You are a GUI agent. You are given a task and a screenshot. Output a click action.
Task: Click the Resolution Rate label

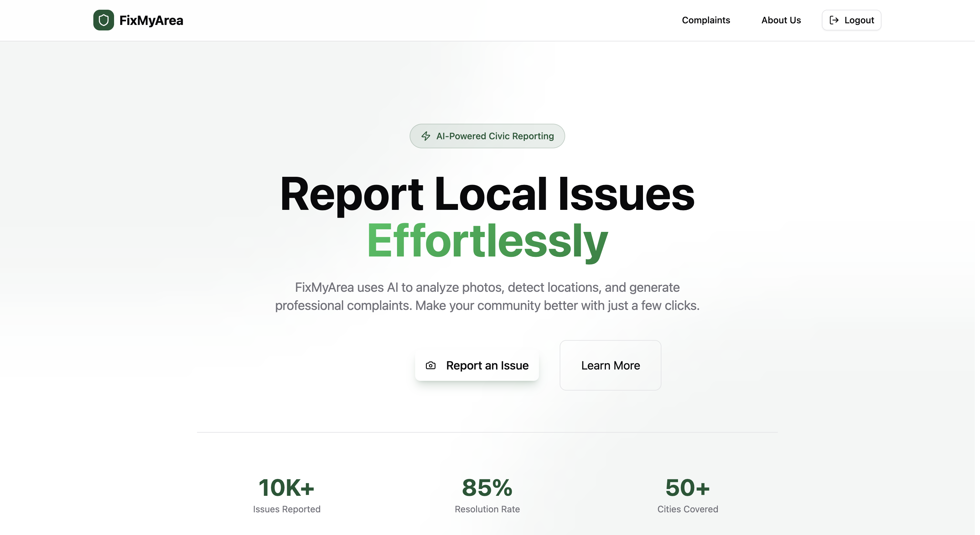pos(487,509)
